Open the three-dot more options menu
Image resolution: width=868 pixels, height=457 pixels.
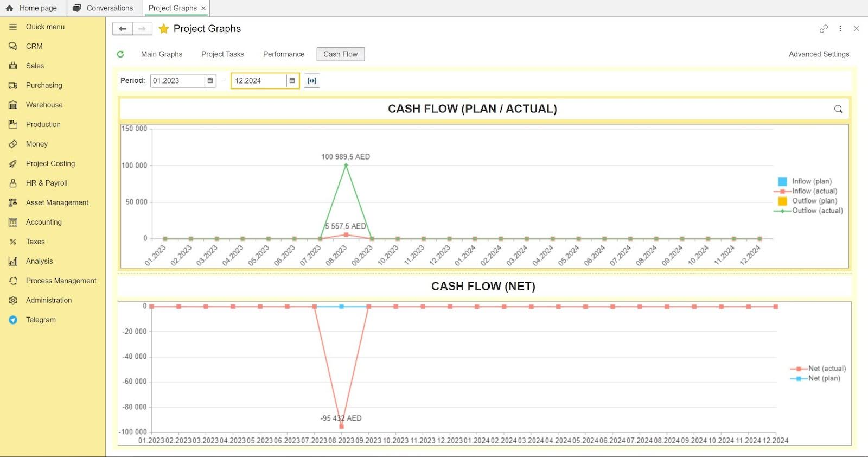coord(840,29)
